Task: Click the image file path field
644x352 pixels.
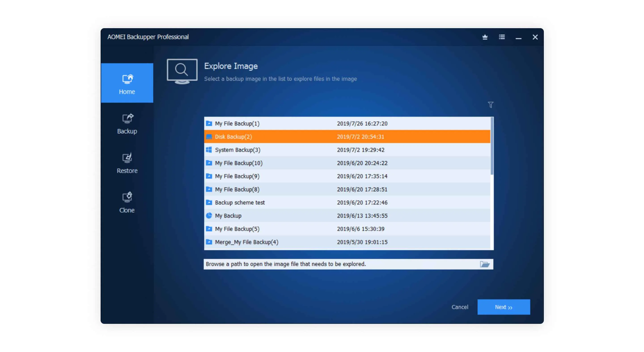Action: pos(340,264)
